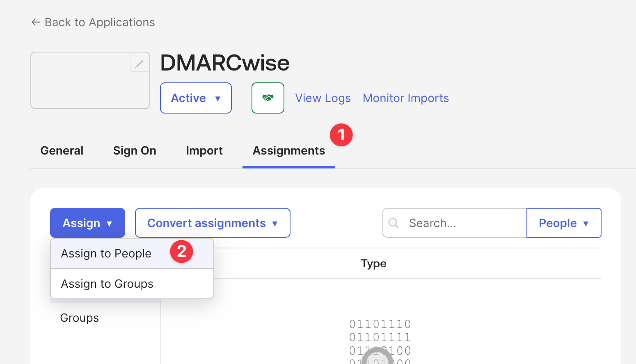Viewport: 636px width, 364px height.
Task: Click inside the Search field
Action: 451,223
